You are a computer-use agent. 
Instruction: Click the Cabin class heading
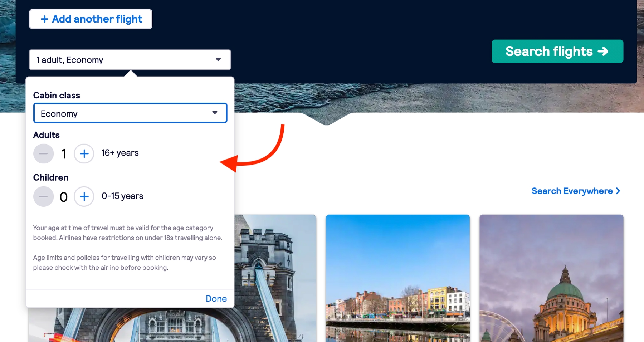click(x=57, y=96)
